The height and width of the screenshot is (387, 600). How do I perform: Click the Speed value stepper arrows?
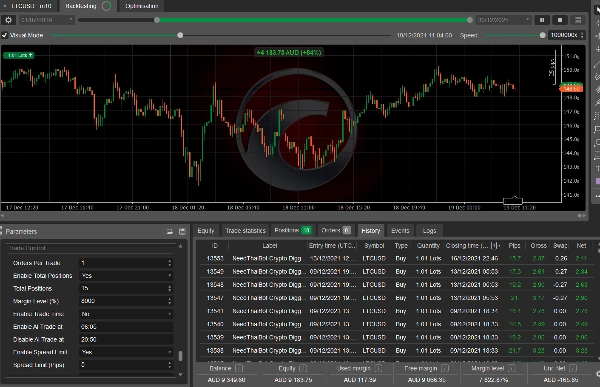click(582, 35)
